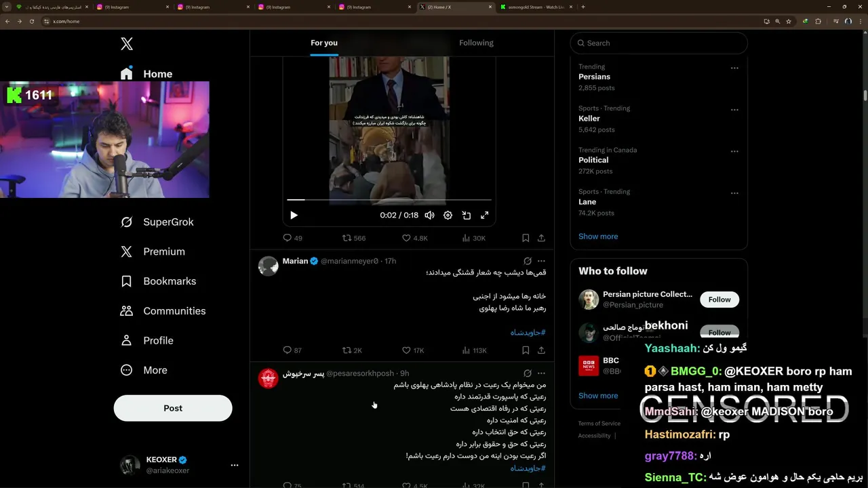Open Terms of Service link
The width and height of the screenshot is (868, 488).
599,424
